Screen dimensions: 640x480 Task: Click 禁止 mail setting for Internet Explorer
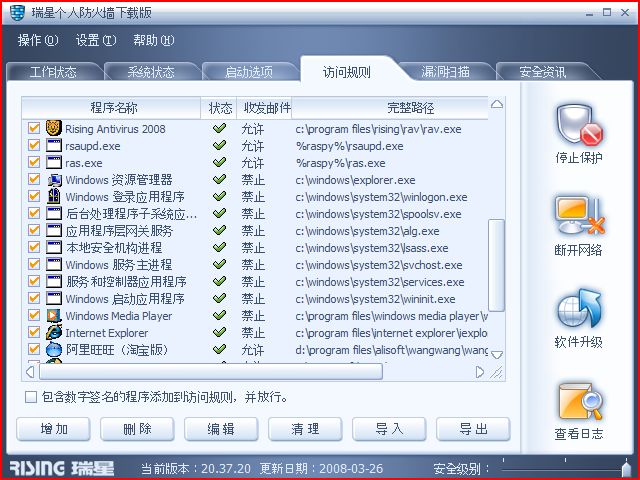253,333
